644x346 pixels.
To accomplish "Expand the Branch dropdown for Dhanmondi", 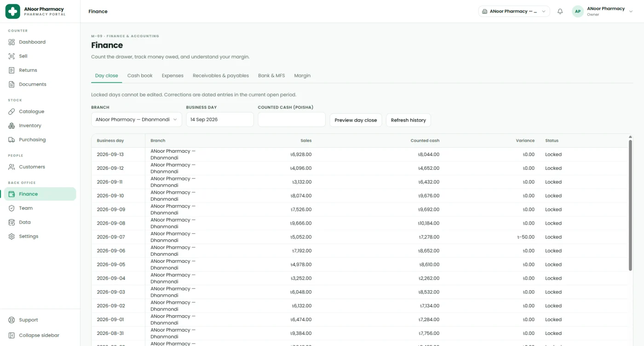I will pos(137,120).
